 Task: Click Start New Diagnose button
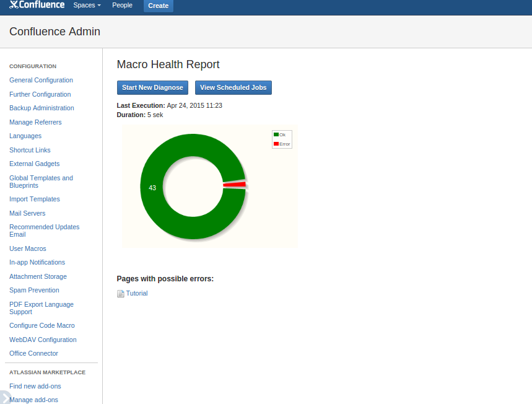(152, 87)
